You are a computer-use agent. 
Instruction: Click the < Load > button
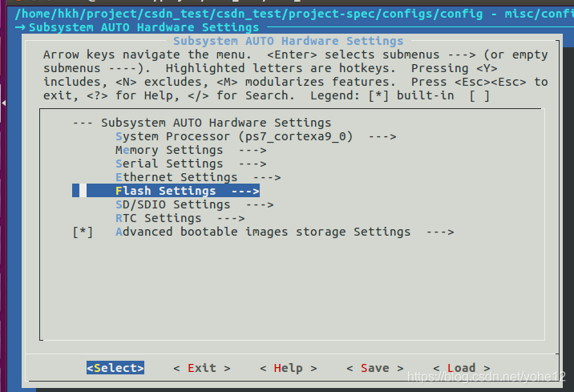pos(461,368)
